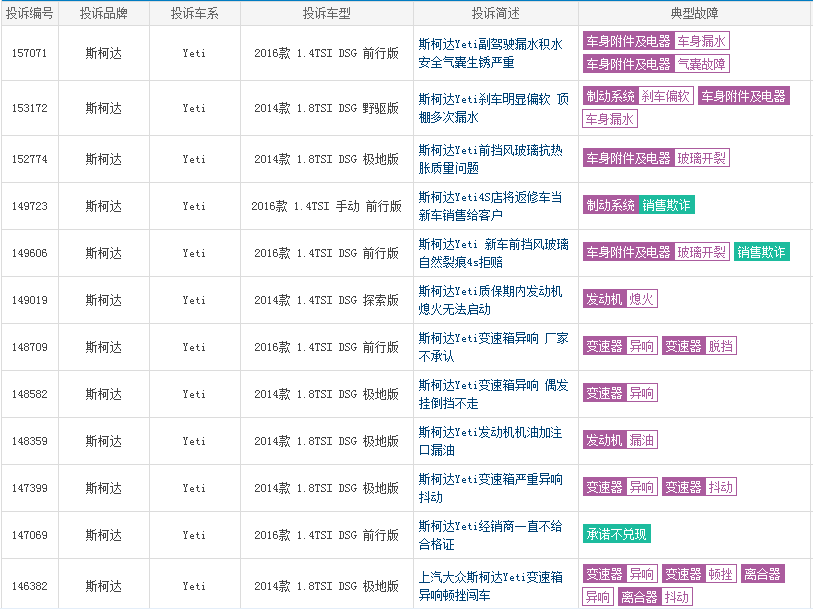Select complaint number 146382

point(30,586)
